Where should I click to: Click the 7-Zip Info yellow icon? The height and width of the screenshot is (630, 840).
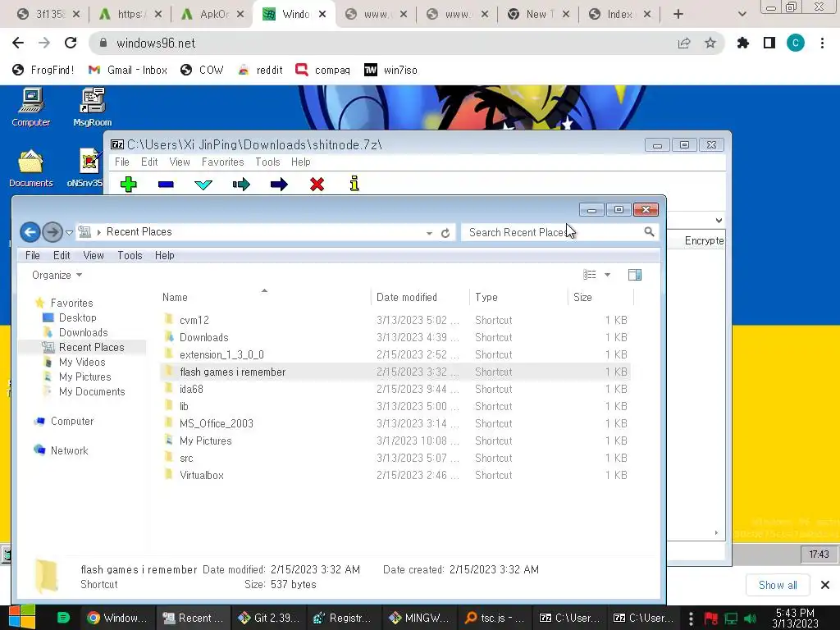click(x=354, y=184)
